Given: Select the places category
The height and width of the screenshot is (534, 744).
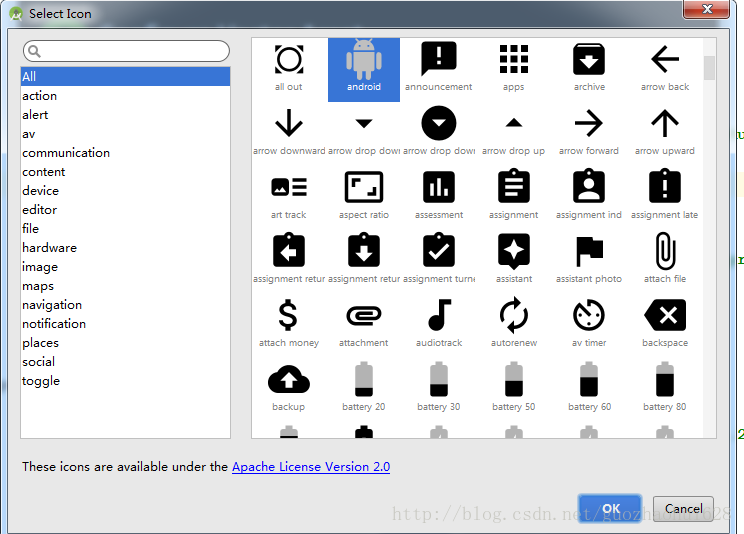Looking at the screenshot, I should [126, 343].
